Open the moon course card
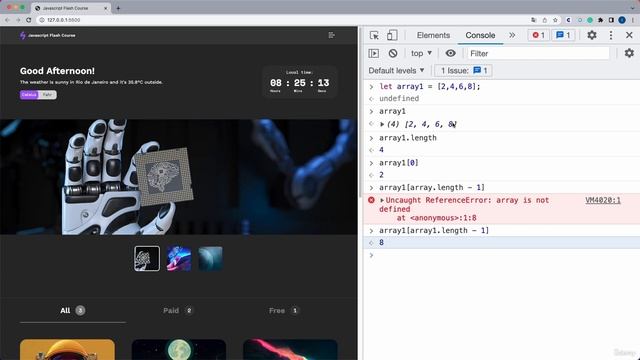The height and width of the screenshot is (360, 640). (x=179, y=349)
